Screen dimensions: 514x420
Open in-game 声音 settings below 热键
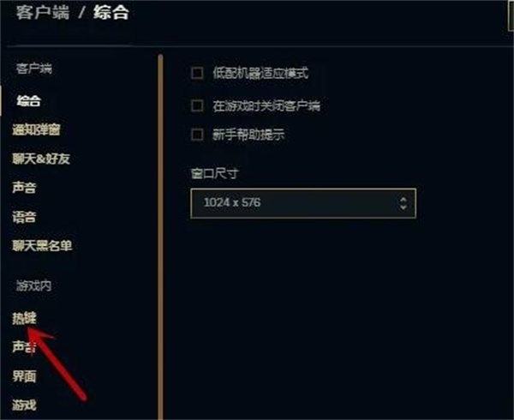(x=24, y=347)
